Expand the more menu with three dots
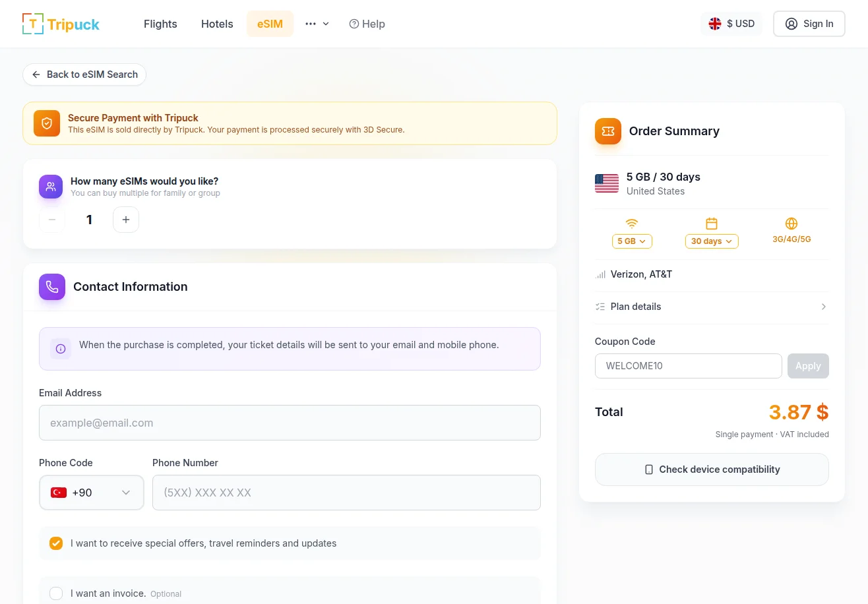This screenshot has height=604, width=868. pyautogui.click(x=317, y=24)
